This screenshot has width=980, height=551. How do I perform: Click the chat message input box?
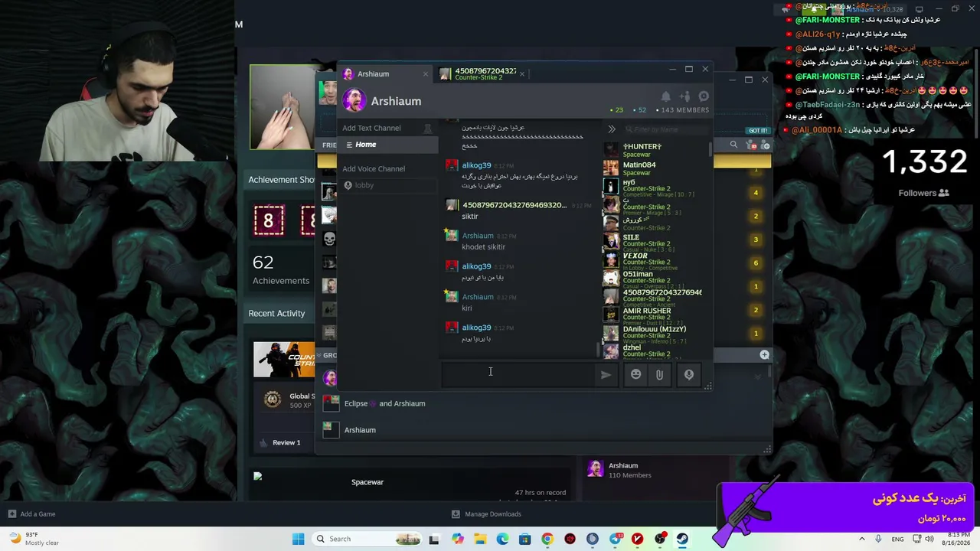(x=518, y=375)
